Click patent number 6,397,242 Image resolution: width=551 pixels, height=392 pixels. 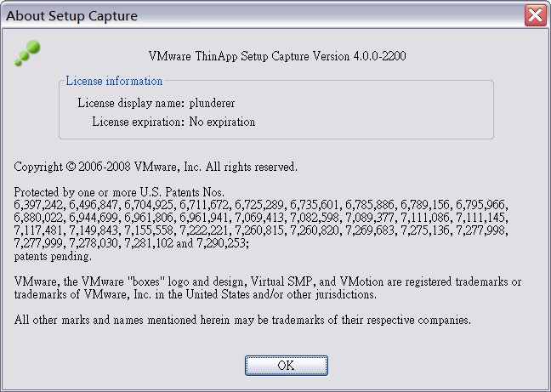click(38, 205)
